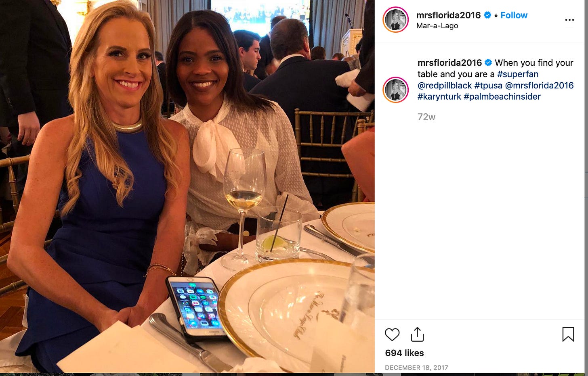The image size is (588, 376).
Task: Click the December 18, 2017 date
Action: (416, 368)
